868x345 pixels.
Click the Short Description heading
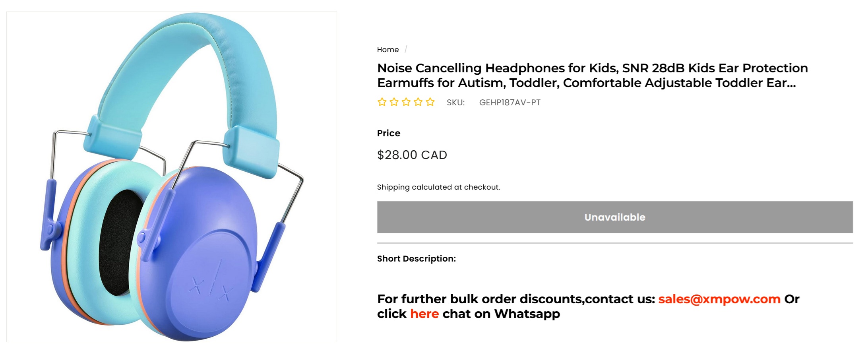pyautogui.click(x=416, y=259)
